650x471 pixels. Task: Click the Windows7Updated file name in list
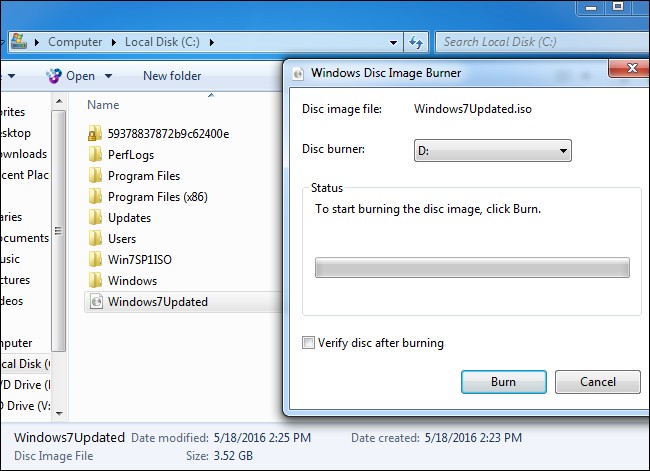point(158,302)
